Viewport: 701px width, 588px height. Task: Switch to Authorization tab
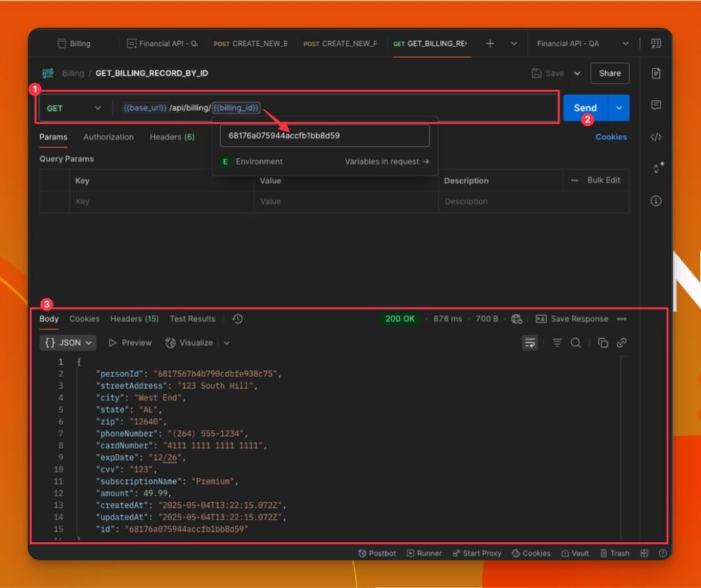108,137
